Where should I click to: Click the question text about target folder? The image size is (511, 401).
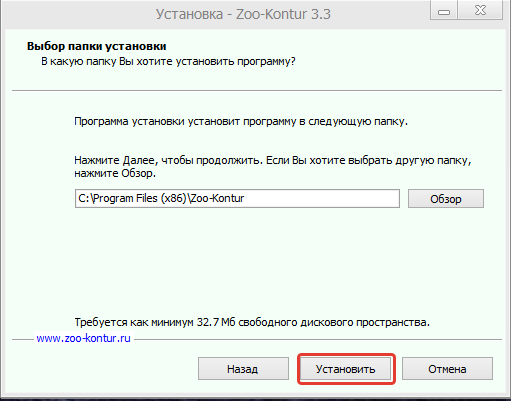(x=168, y=62)
